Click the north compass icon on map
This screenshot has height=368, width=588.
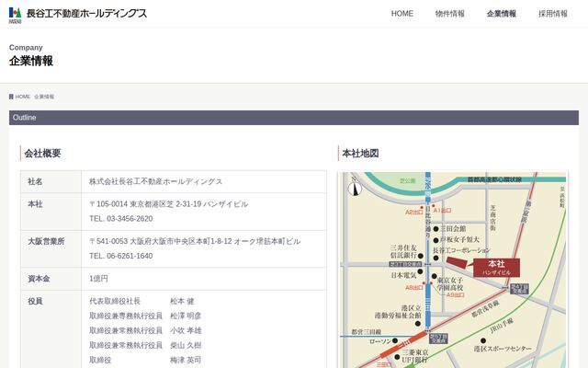tap(355, 187)
